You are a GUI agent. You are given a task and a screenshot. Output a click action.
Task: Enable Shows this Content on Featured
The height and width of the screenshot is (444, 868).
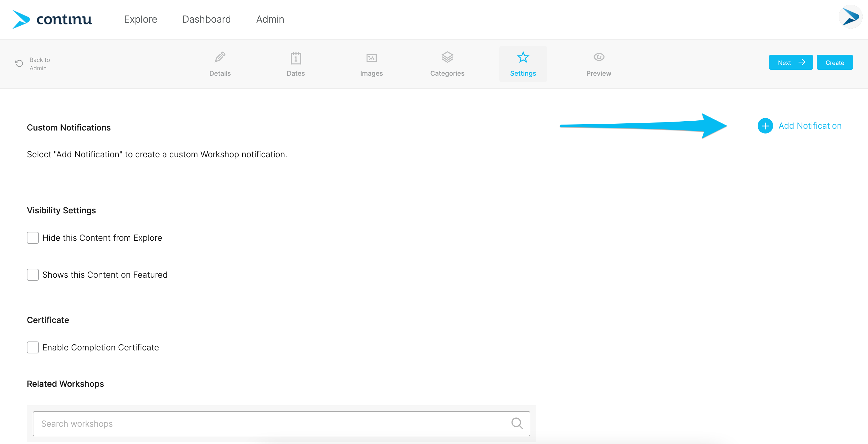click(x=33, y=275)
